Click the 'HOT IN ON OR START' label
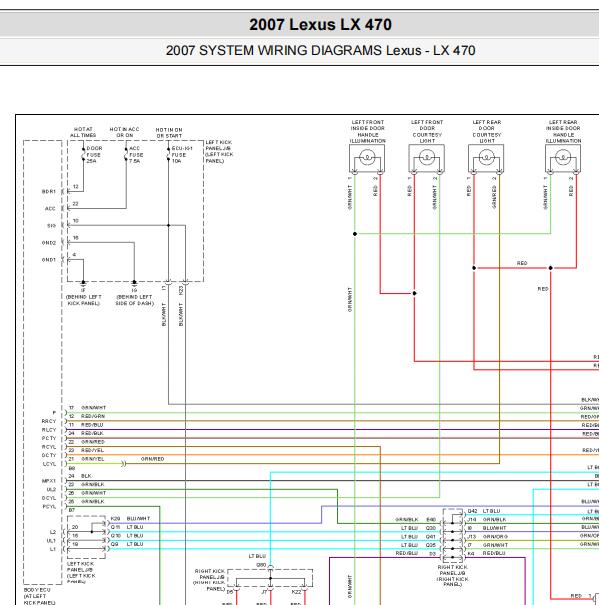The width and height of the screenshot is (599, 605). 169,133
